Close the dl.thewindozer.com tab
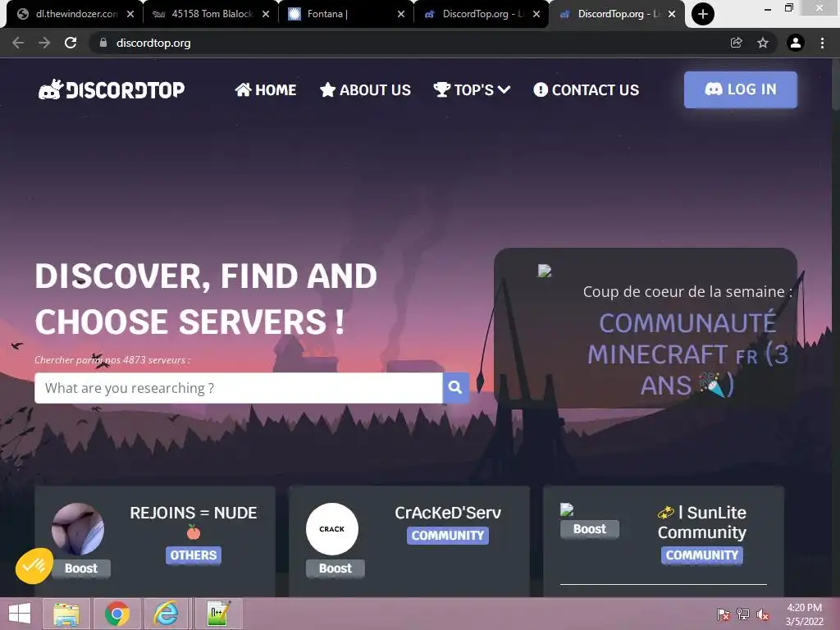 pyautogui.click(x=130, y=15)
